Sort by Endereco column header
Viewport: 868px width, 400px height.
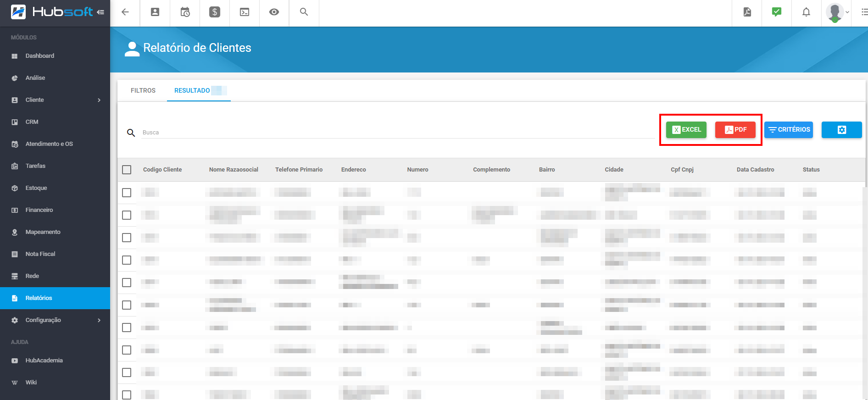click(x=353, y=170)
